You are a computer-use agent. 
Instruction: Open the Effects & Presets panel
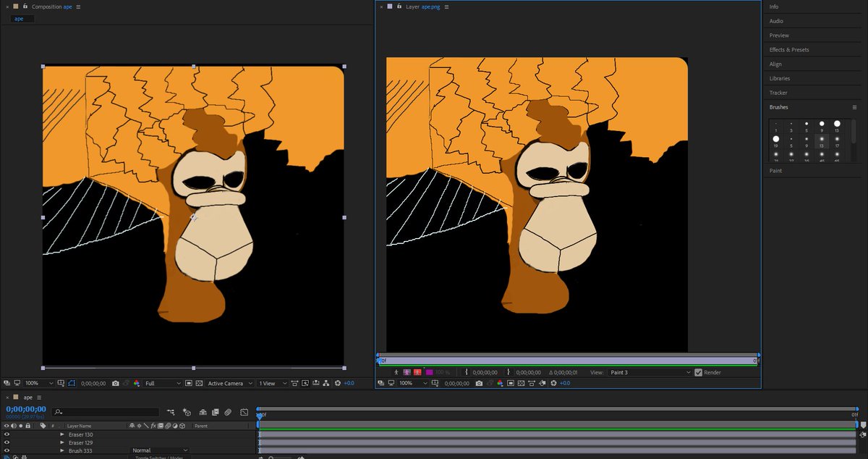789,50
